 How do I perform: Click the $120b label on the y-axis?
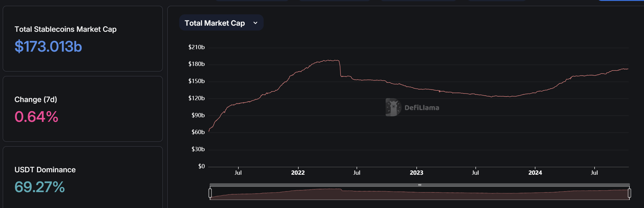coord(196,98)
